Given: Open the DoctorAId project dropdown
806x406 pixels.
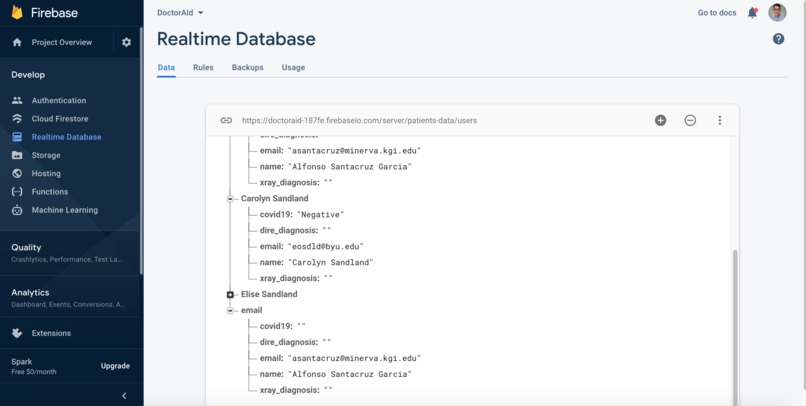Looking at the screenshot, I should pos(180,13).
